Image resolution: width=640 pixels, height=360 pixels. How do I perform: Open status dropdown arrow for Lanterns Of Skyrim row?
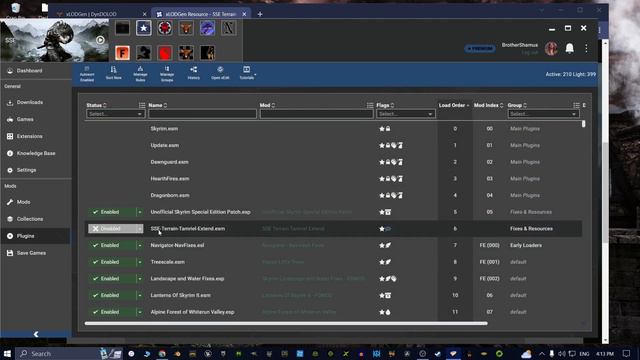[x=140, y=296]
